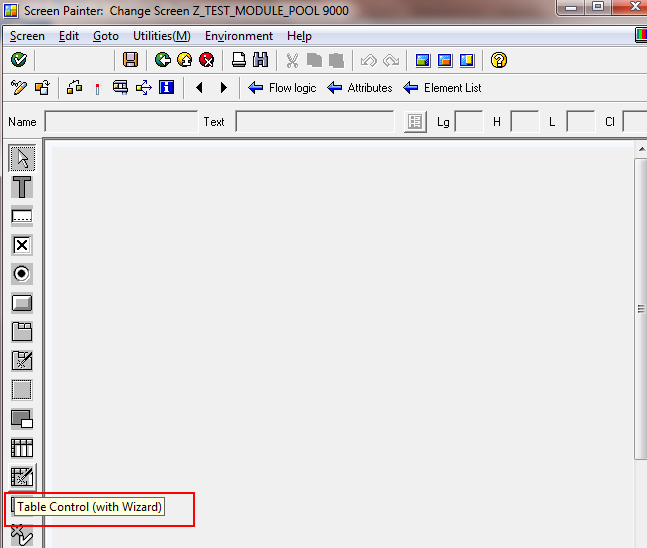Click the orange and blue layout icon
This screenshot has width=647, height=548.
(444, 60)
